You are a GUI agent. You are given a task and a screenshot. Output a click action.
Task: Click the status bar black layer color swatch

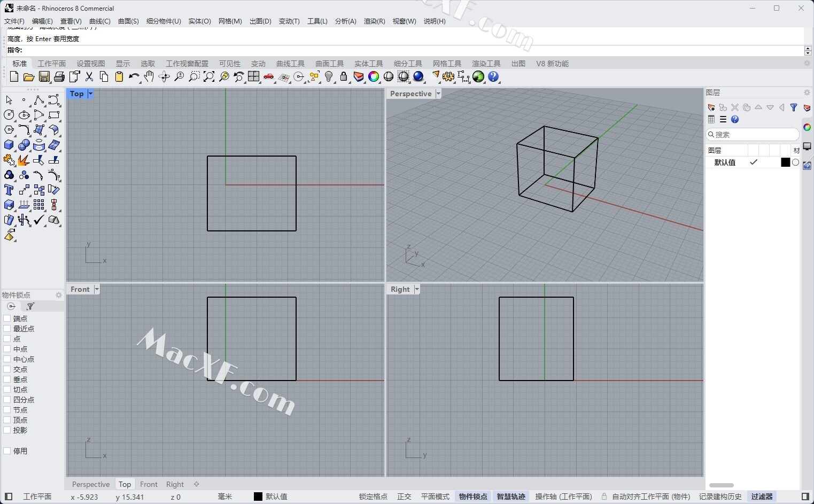click(258, 497)
